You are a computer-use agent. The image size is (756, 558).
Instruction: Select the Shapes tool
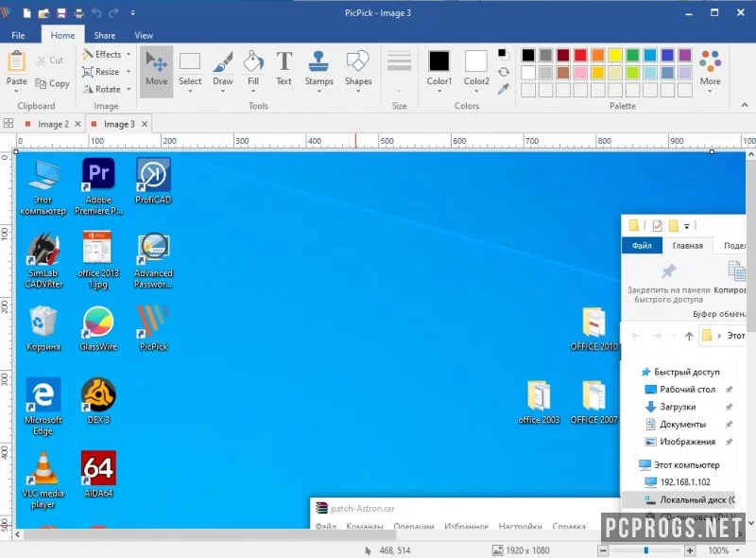pos(358,72)
